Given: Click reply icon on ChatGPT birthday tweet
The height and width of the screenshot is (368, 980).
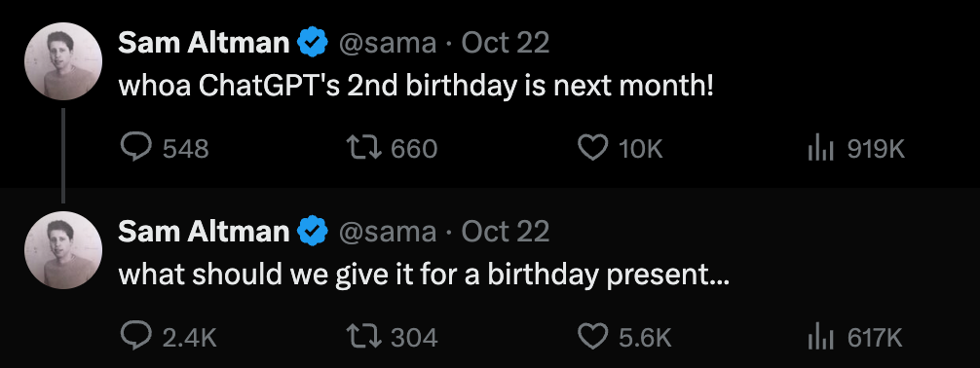Looking at the screenshot, I should coord(135,148).
